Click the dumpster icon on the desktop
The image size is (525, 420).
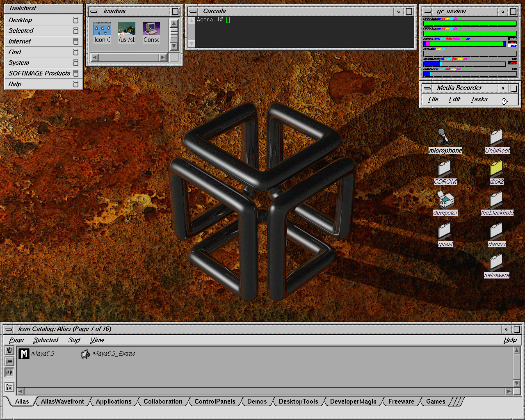pos(445,199)
